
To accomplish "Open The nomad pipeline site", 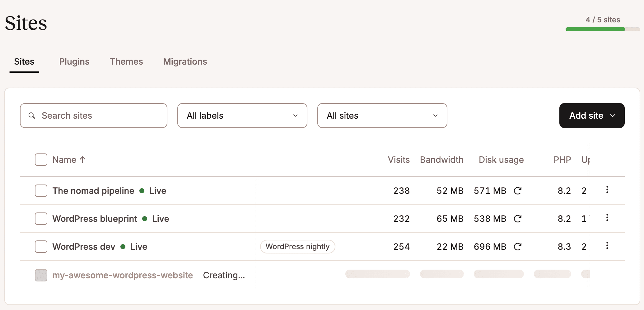I will [x=93, y=191].
